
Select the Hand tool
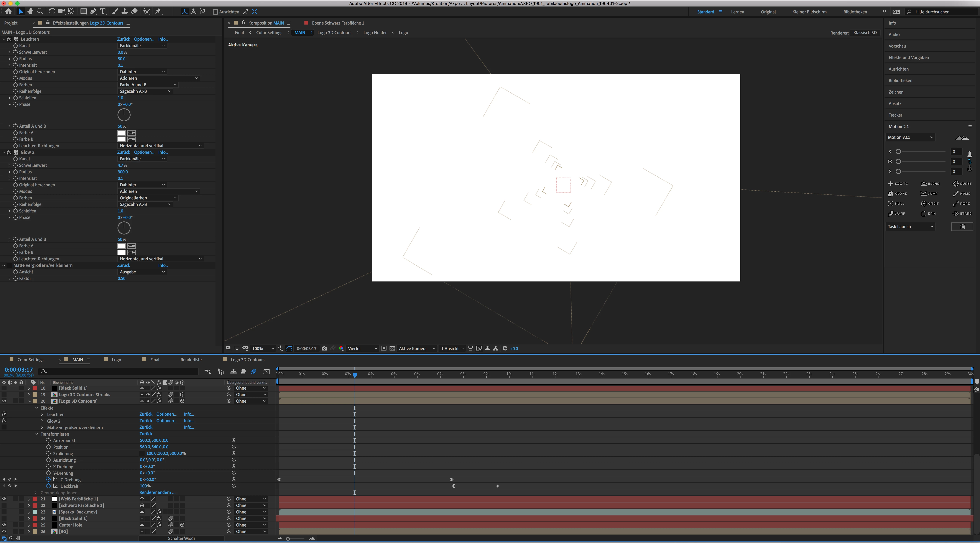[x=30, y=12]
